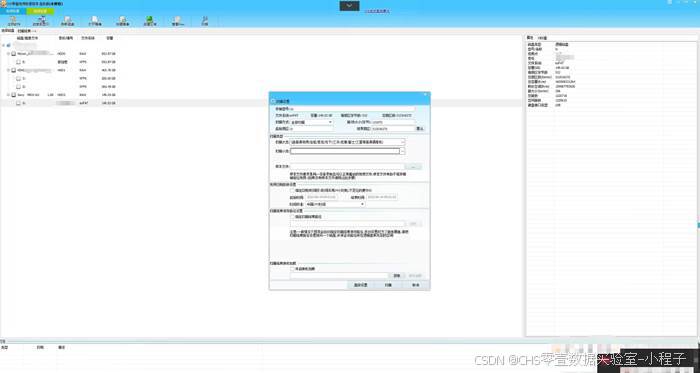
Task: Collapse the root computer node in the disk tree
Action: 4,45
